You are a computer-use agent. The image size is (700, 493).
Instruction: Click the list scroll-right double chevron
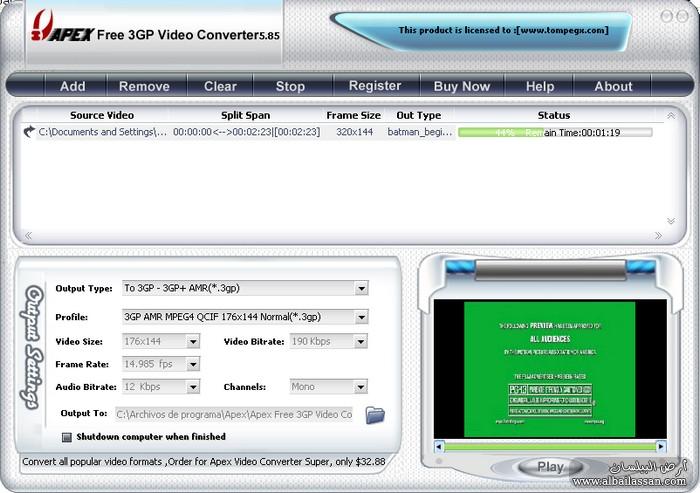pos(658,235)
